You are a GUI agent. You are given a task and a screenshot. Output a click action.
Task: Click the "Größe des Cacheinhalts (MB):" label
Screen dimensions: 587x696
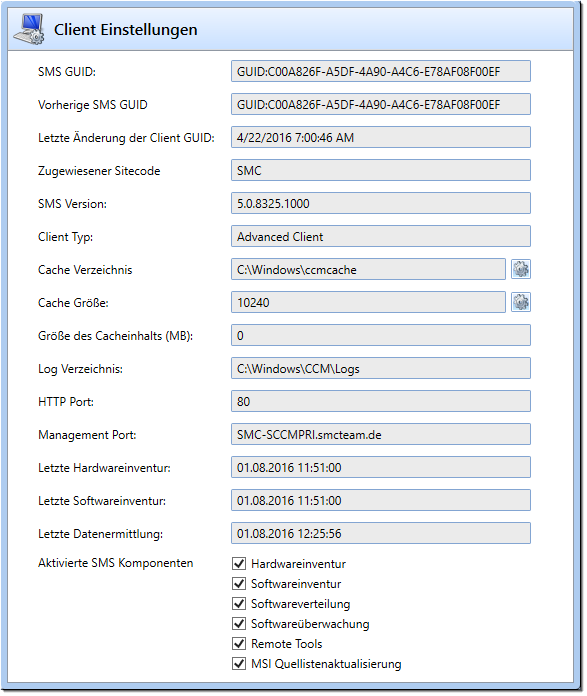(x=115, y=336)
